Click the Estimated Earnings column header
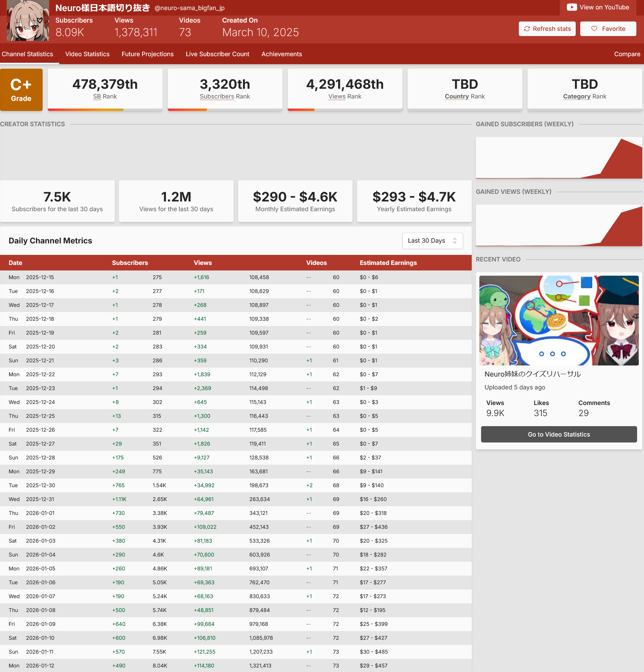The image size is (644, 672). click(x=388, y=263)
